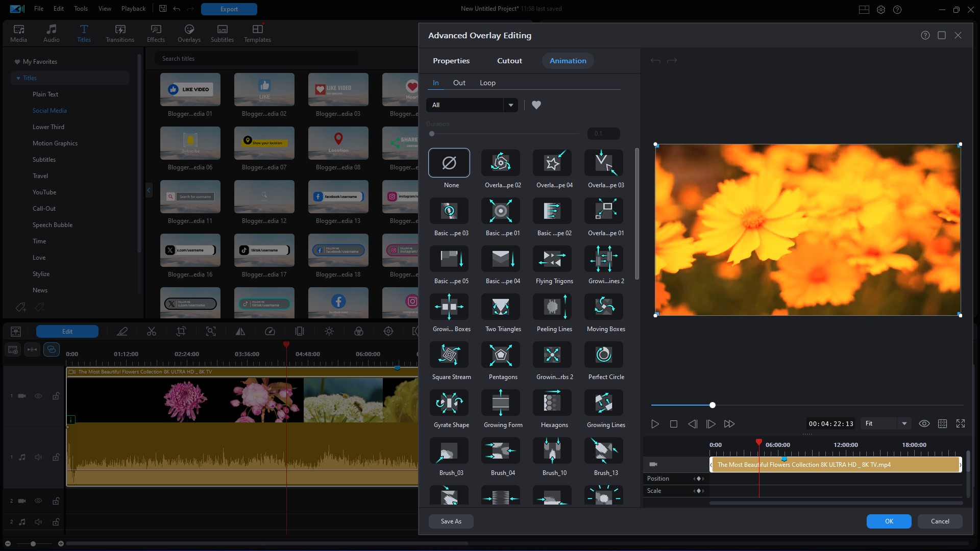Click the Export button
980x551 pixels.
[229, 9]
